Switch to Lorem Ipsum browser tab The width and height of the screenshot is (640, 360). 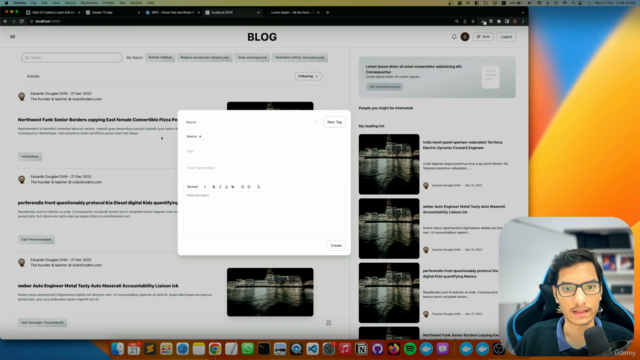pos(292,13)
